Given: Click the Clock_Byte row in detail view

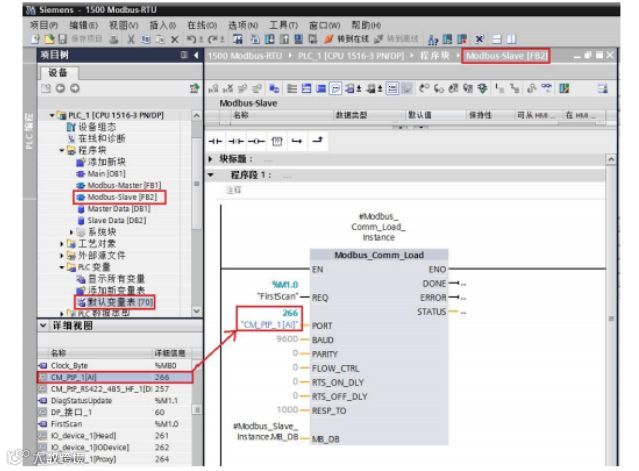Looking at the screenshot, I should 115,365.
